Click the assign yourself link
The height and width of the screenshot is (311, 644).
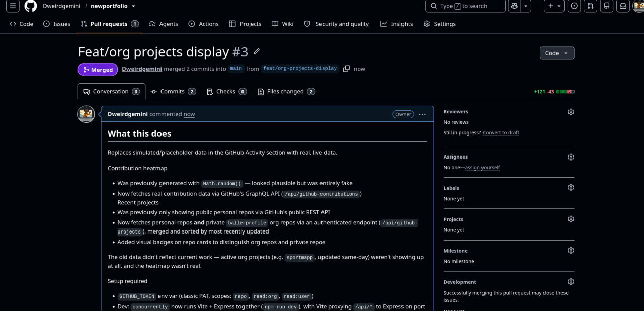(x=482, y=168)
